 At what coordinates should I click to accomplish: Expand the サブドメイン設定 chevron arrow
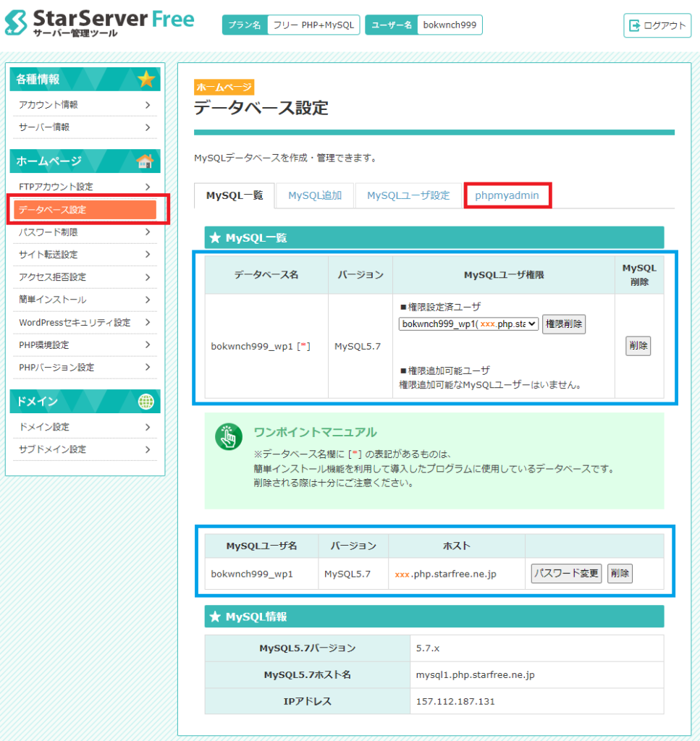click(148, 449)
